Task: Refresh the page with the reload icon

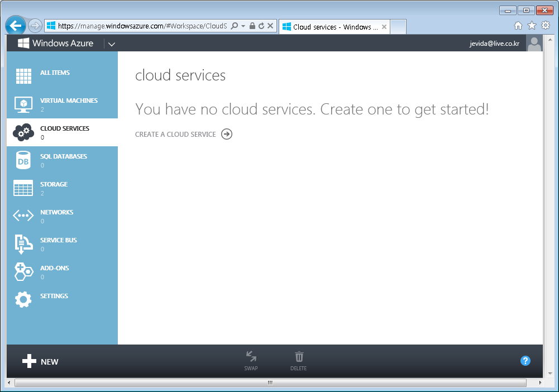Action: (x=261, y=26)
